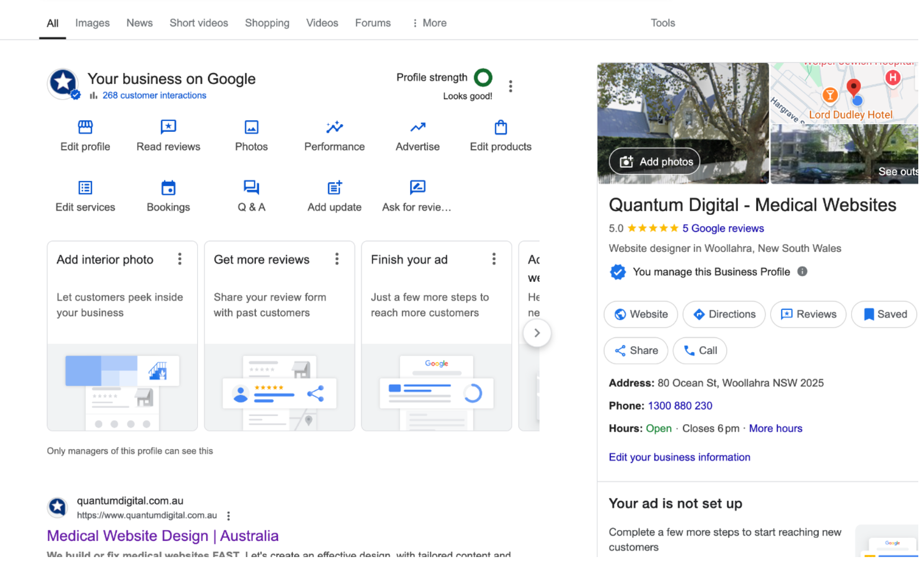
Task: Click the Directions button
Action: point(724,314)
